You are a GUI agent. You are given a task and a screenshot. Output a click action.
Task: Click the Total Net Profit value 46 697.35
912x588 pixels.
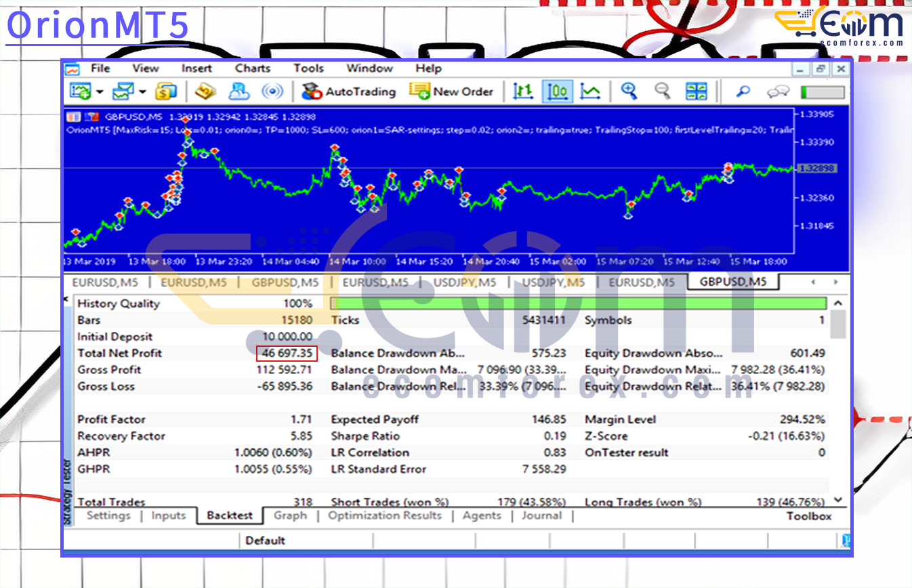[x=287, y=353]
